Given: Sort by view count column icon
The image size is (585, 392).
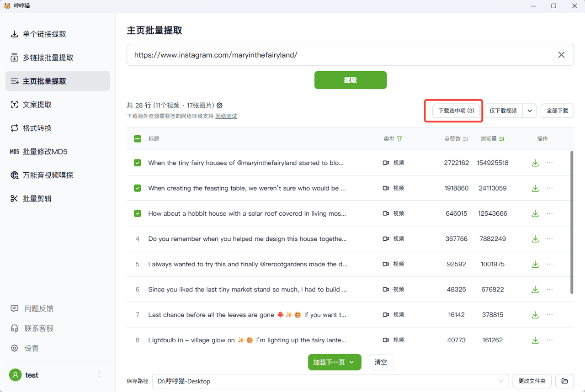Looking at the screenshot, I should click(502, 139).
